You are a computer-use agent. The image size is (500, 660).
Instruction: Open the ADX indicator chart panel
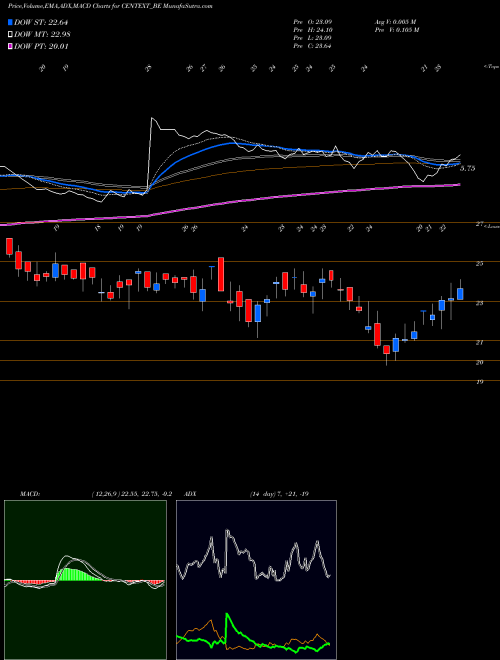[256, 580]
